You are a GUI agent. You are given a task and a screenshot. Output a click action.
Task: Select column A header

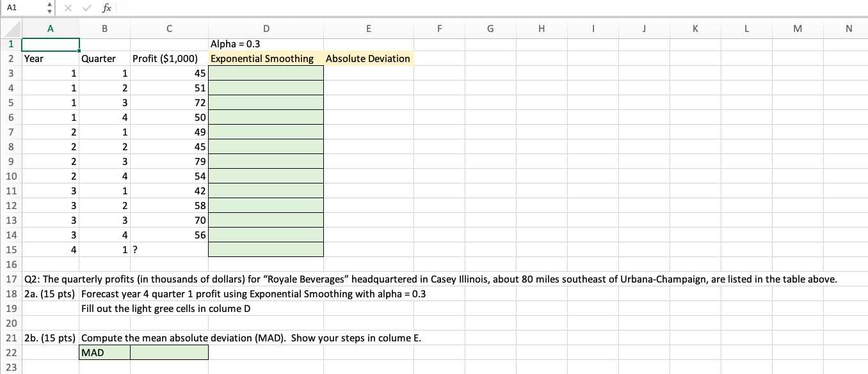pos(51,29)
